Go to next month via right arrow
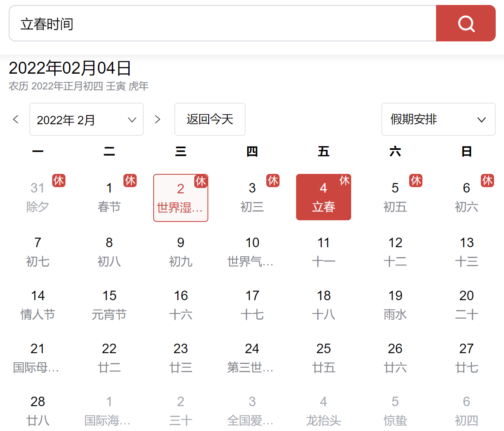The height and width of the screenshot is (431, 504). click(158, 119)
